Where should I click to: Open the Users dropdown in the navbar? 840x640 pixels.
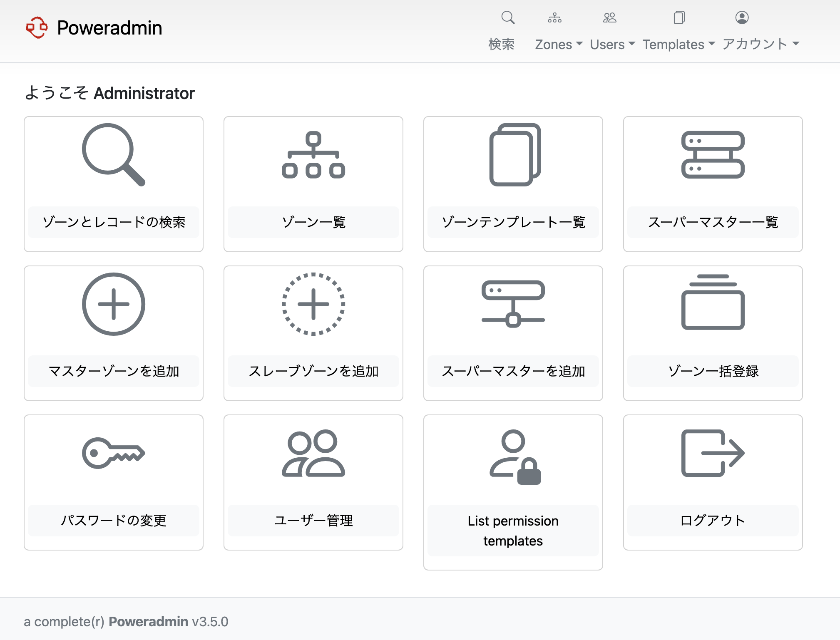[611, 44]
